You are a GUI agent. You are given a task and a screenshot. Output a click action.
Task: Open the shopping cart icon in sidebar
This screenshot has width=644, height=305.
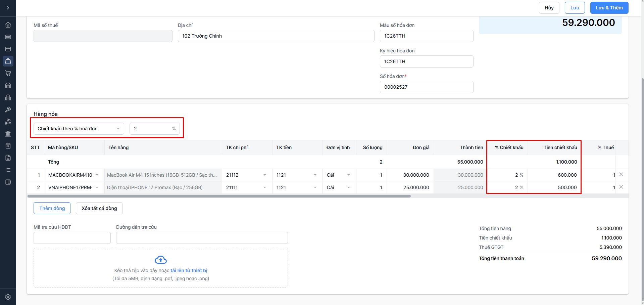pos(8,73)
